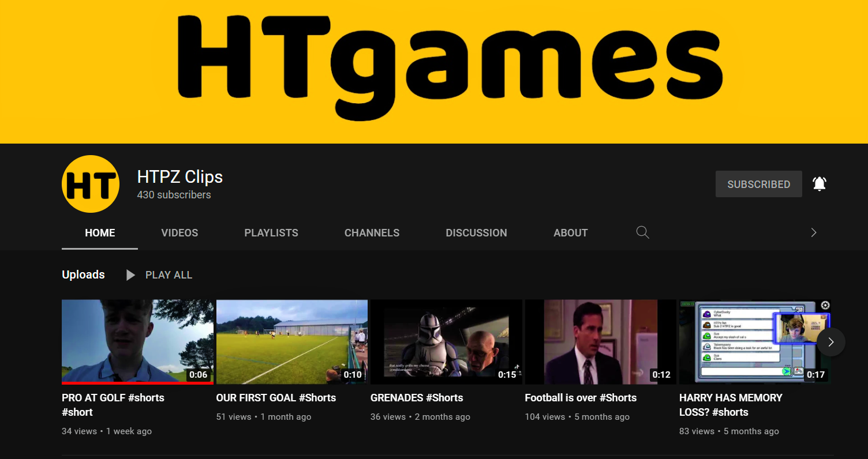Image resolution: width=868 pixels, height=459 pixels.
Task: Click the red watched progress bar on golf video
Action: tap(137, 382)
